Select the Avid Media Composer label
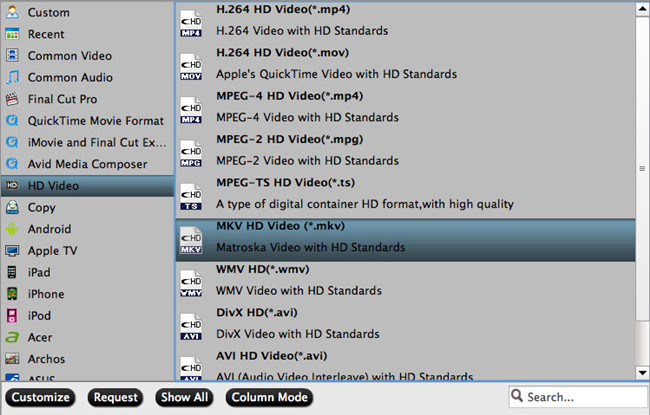The height and width of the screenshot is (415, 650). [x=87, y=164]
